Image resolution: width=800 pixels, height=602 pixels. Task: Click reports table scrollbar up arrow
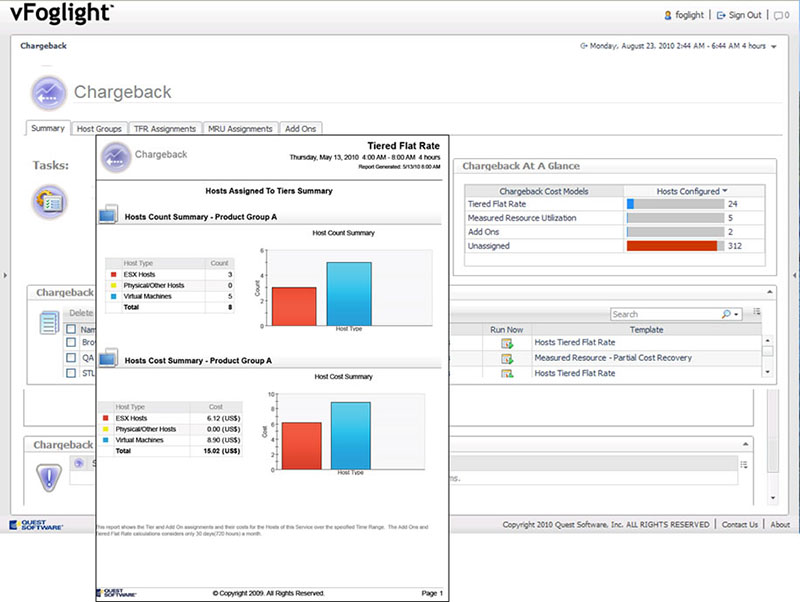(x=767, y=340)
